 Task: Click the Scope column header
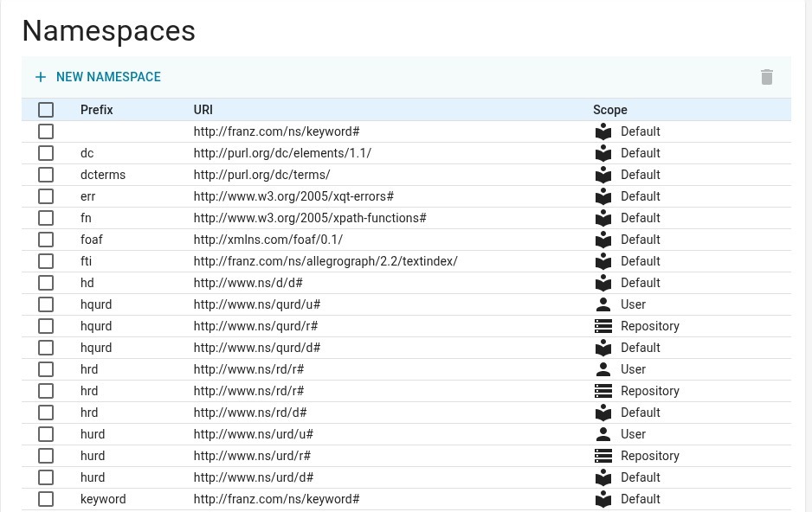(x=610, y=110)
